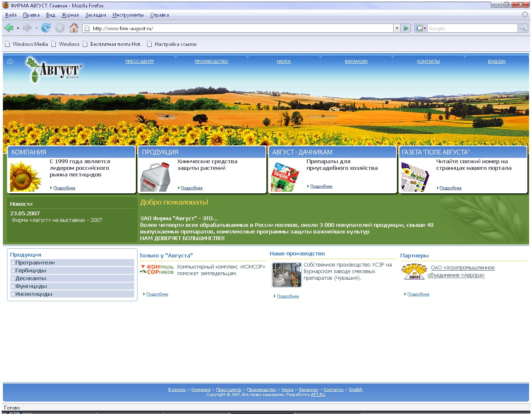Click Подробнее under Партнеры
532x414 pixels.
click(x=418, y=294)
